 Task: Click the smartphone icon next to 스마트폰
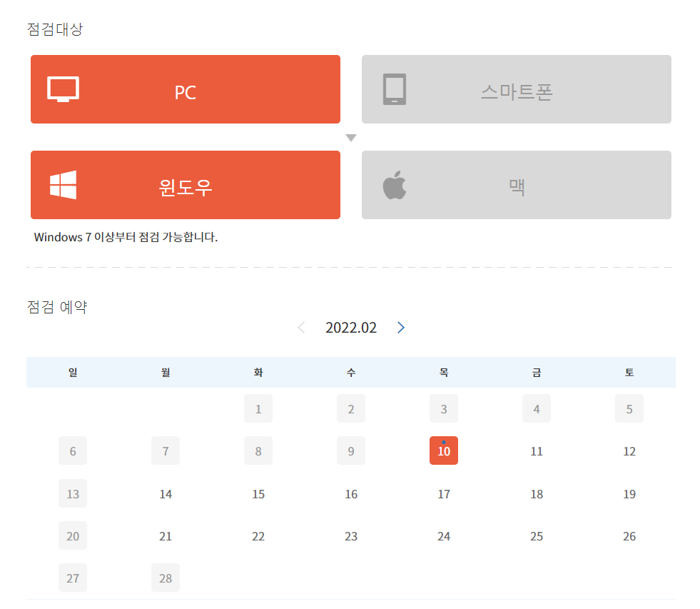pyautogui.click(x=395, y=89)
